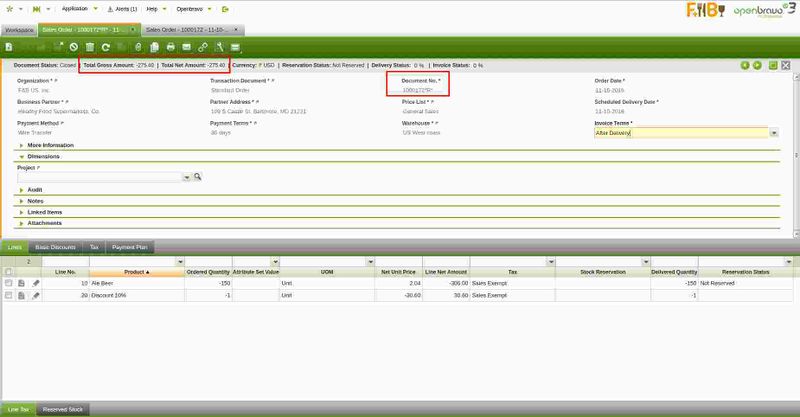Screen dimensions: 800x417
Task: Click the envelope email icon
Action: coord(186,47)
